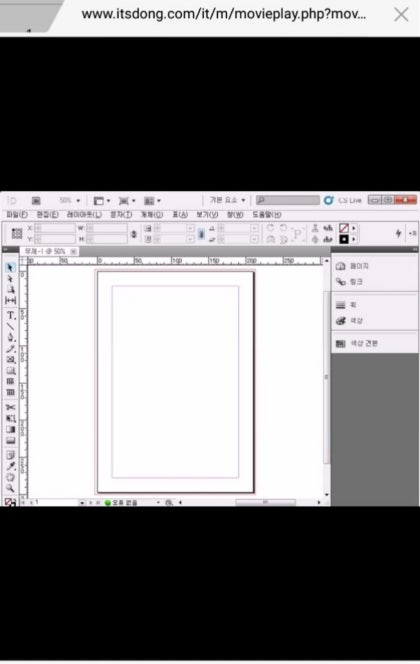Select the Pen tool

11,337
